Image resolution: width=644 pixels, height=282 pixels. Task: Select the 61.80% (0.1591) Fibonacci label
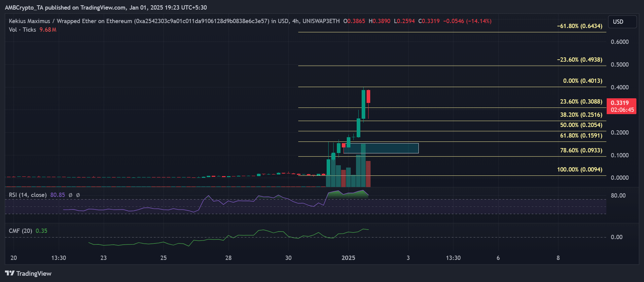[581, 136]
